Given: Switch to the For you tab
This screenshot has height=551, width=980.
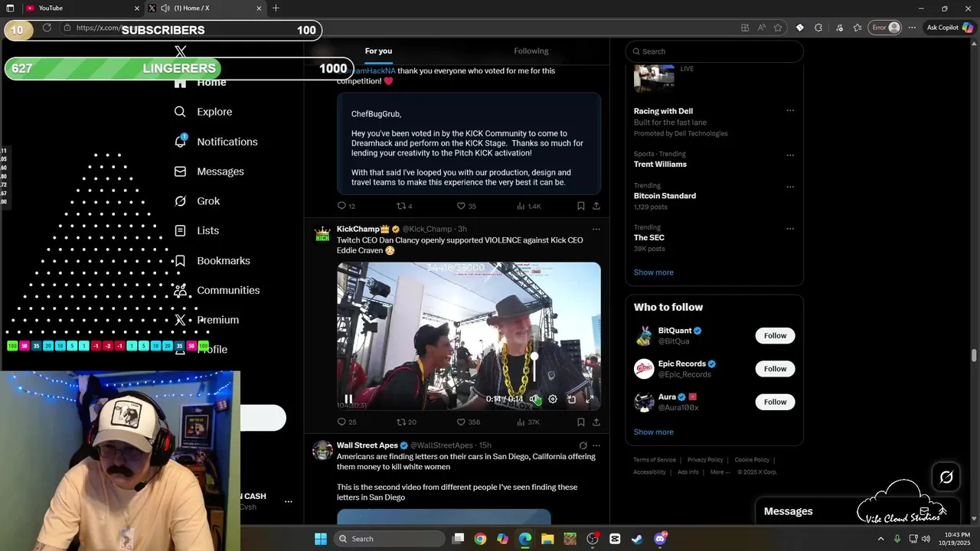Looking at the screenshot, I should pos(378,51).
